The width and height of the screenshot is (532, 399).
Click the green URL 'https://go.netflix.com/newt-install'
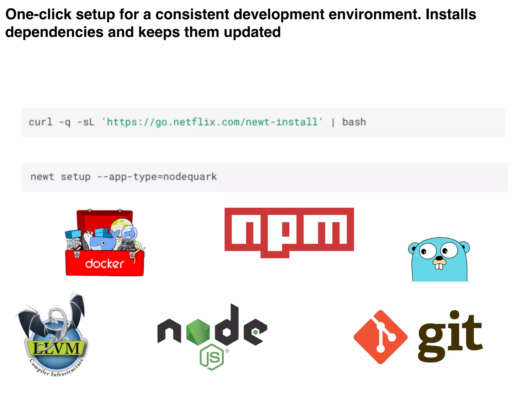click(x=212, y=122)
